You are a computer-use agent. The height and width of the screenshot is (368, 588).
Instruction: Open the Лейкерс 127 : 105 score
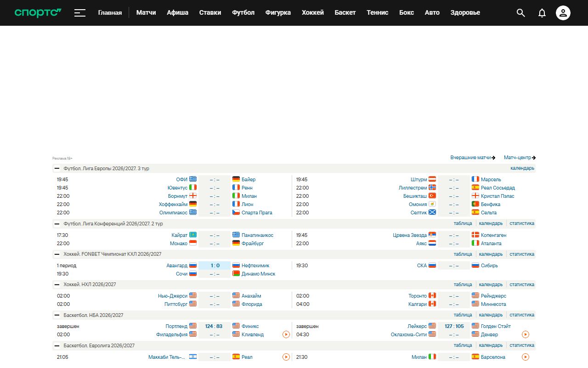(454, 326)
